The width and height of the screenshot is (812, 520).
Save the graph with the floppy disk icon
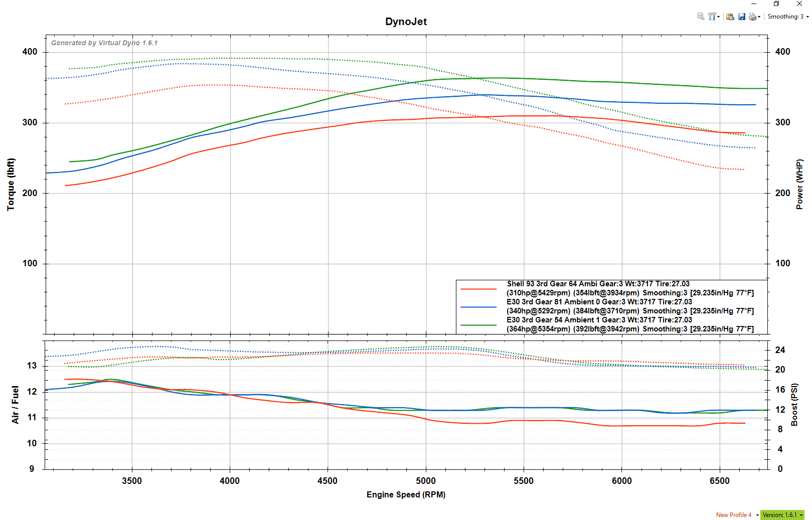(742, 17)
